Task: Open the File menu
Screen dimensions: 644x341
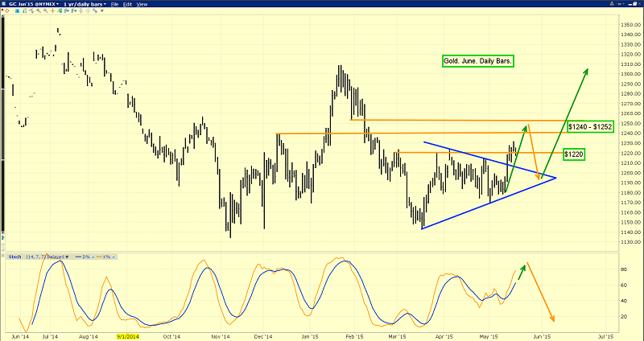Action: click(x=117, y=5)
